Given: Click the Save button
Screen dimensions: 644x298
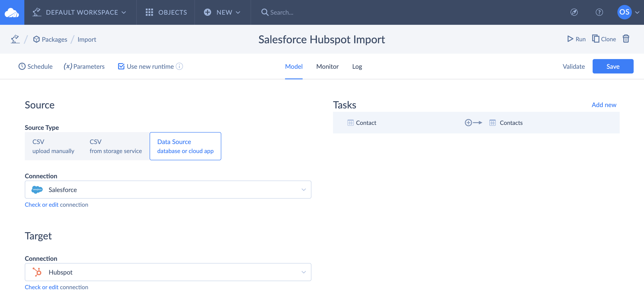Looking at the screenshot, I should pos(612,66).
